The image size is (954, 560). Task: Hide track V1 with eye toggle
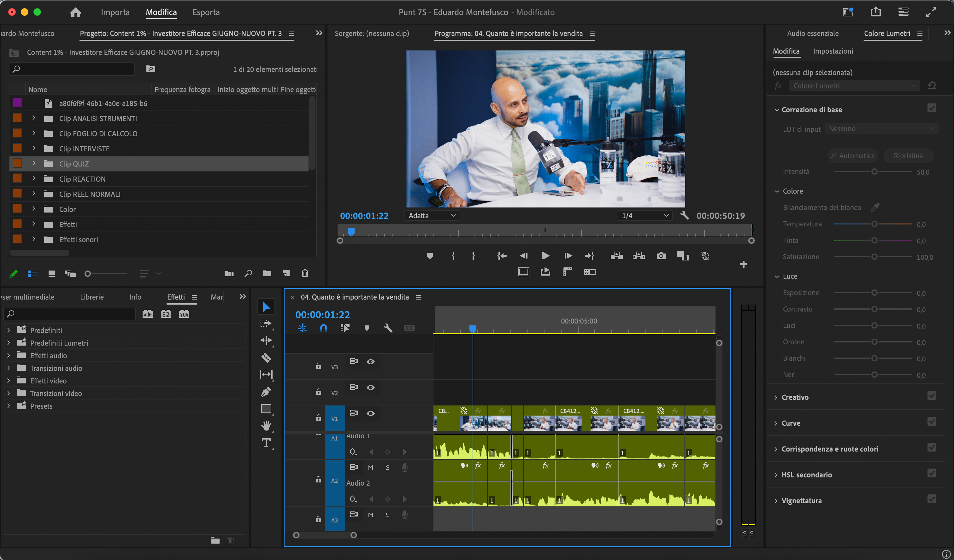[x=371, y=413]
